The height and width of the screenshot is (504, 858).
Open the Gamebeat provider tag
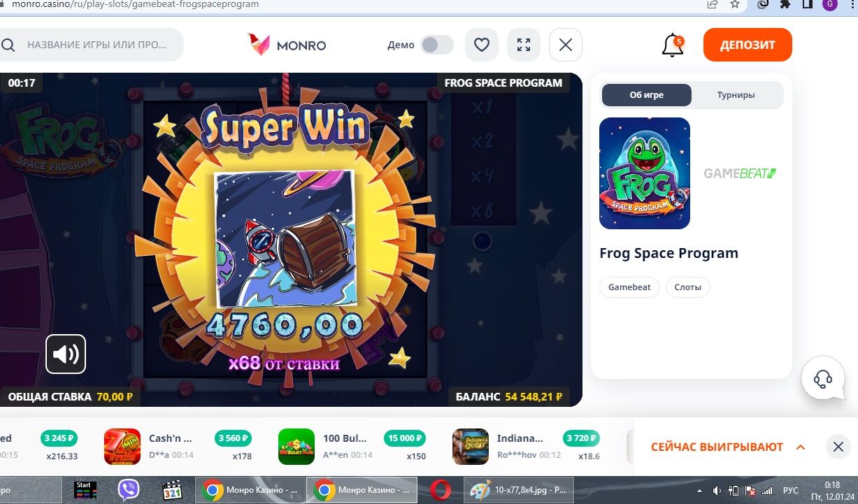(629, 287)
